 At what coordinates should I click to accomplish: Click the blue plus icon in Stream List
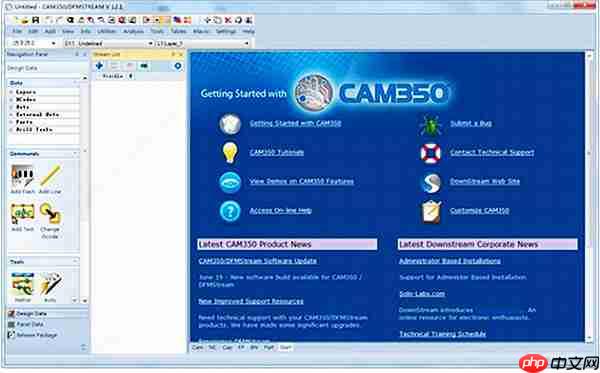[99, 66]
